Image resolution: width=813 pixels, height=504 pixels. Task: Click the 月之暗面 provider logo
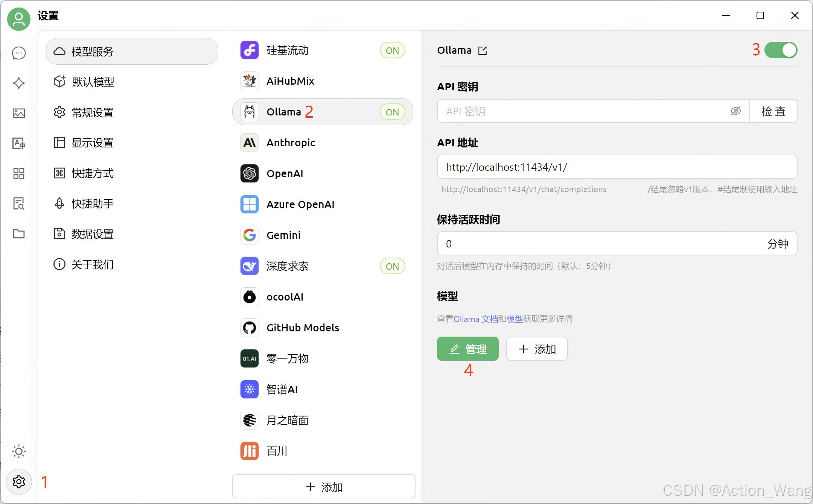coord(250,421)
